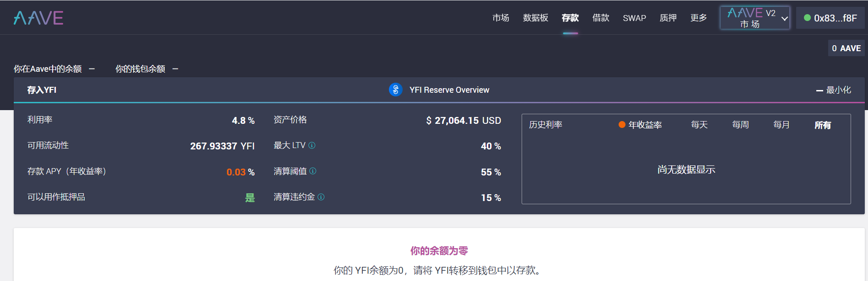Click the YFI Reserve Overview title

[x=449, y=90]
